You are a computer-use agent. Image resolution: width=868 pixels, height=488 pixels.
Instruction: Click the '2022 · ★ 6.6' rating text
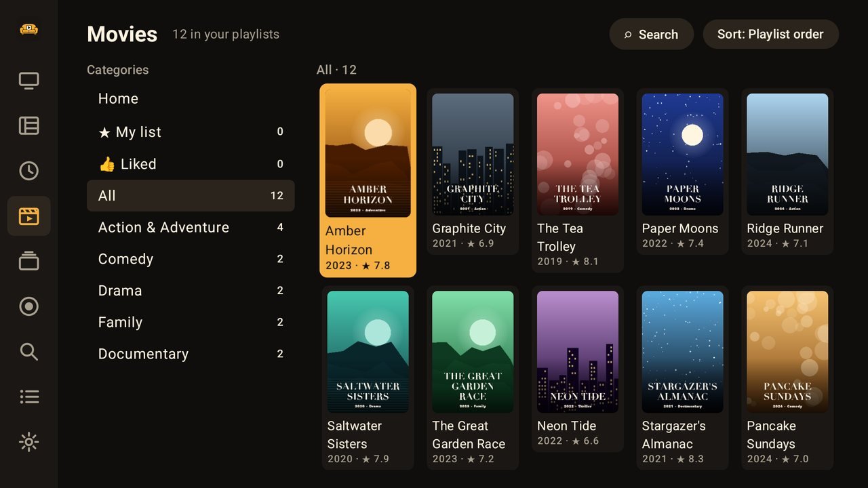coord(568,441)
